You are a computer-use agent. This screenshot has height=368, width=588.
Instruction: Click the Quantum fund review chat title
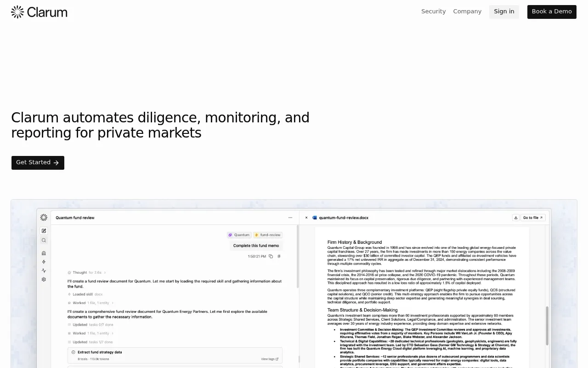(75, 218)
